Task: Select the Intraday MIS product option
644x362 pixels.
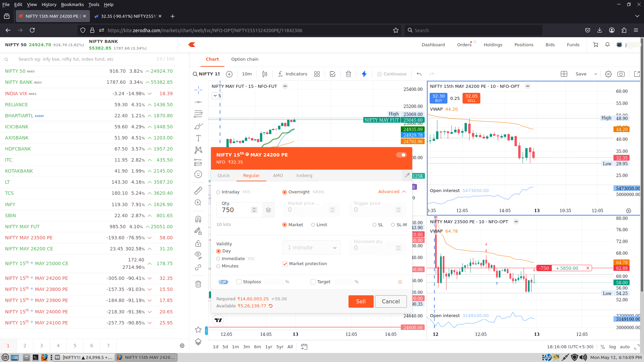Action: [x=233, y=192]
